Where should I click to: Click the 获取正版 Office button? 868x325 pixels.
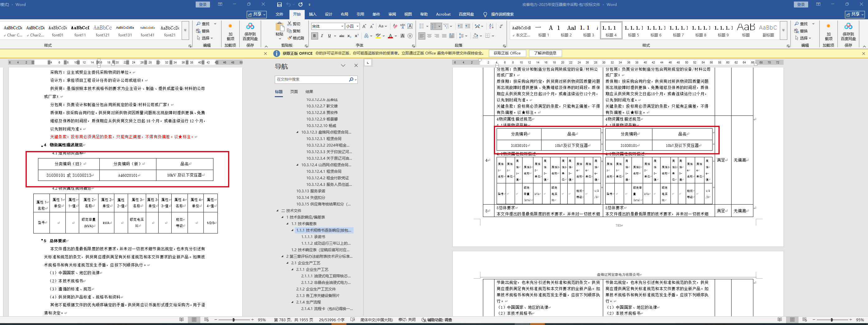click(x=507, y=53)
